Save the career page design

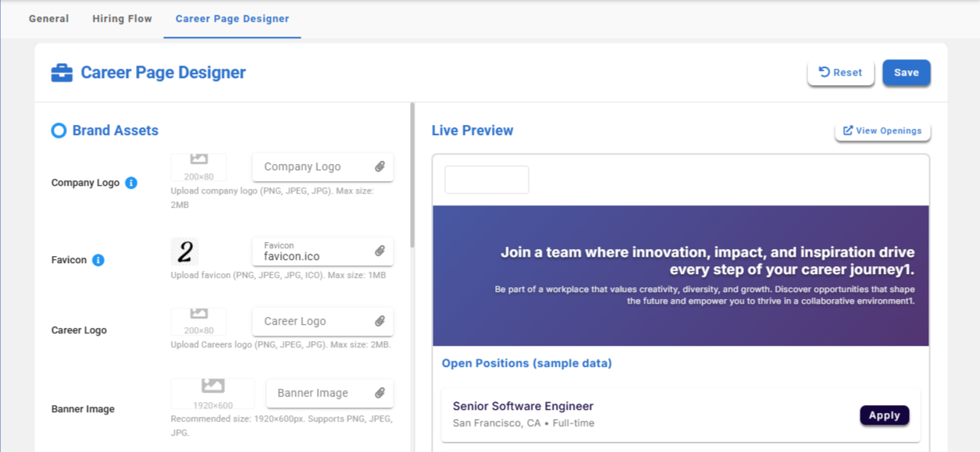(x=906, y=73)
